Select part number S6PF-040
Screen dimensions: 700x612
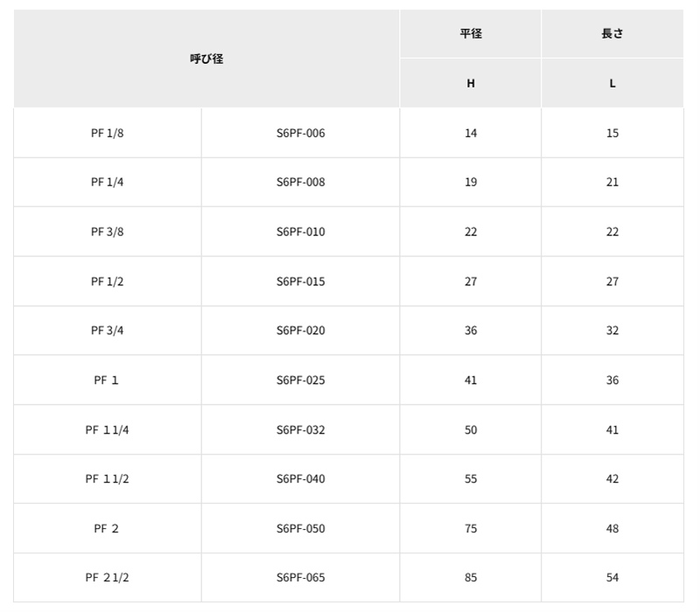pos(300,479)
